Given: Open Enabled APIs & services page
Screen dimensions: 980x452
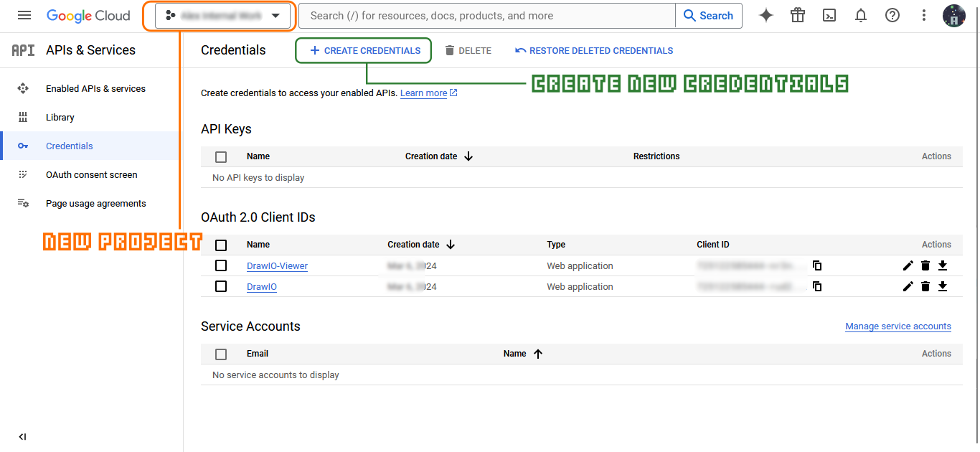Looking at the screenshot, I should pyautogui.click(x=95, y=88).
